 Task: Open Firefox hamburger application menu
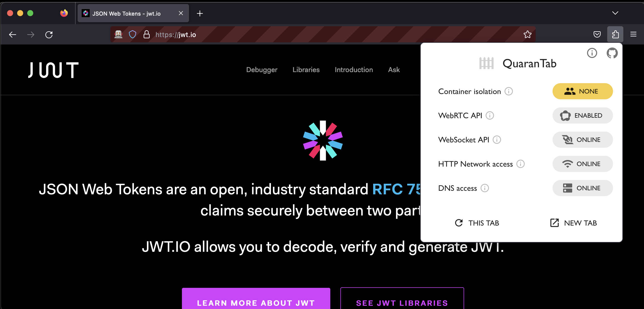[x=633, y=34]
